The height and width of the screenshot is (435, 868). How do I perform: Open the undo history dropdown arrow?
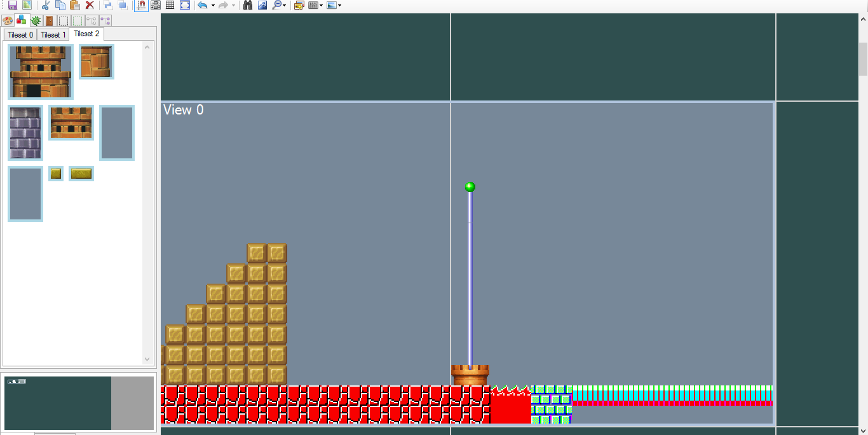(x=213, y=5)
